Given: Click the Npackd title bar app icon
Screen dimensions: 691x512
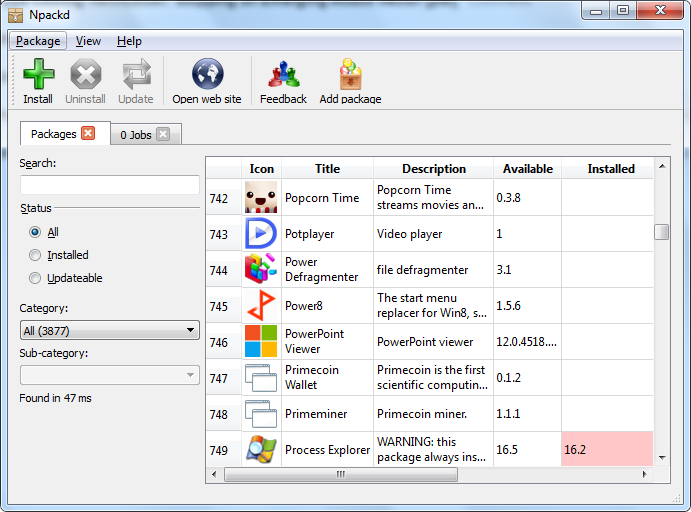Looking at the screenshot, I should click(x=15, y=15).
